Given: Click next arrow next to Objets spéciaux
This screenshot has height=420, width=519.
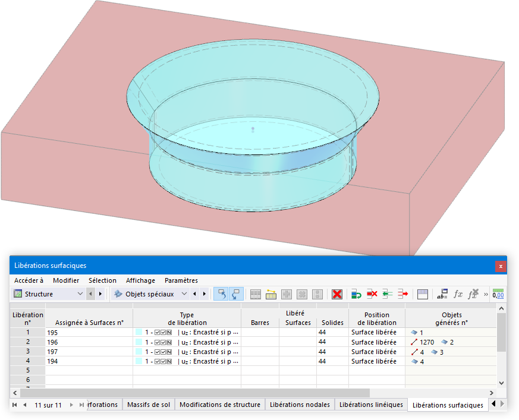Looking at the screenshot, I should (205, 294).
